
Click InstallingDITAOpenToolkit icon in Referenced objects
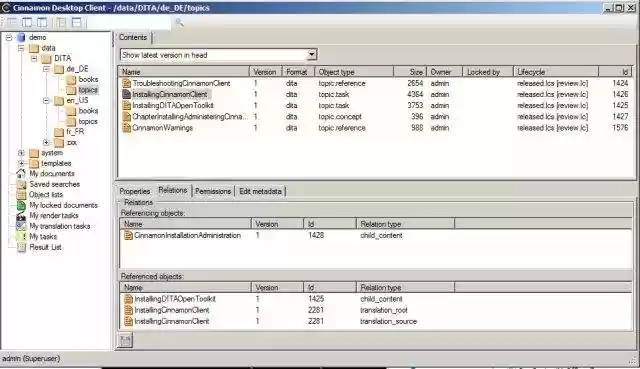(129, 299)
